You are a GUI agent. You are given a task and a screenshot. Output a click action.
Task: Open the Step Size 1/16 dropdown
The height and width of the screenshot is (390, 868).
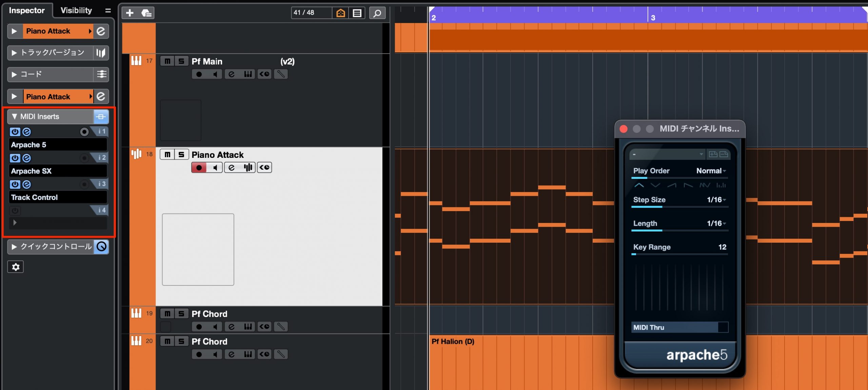tap(716, 200)
